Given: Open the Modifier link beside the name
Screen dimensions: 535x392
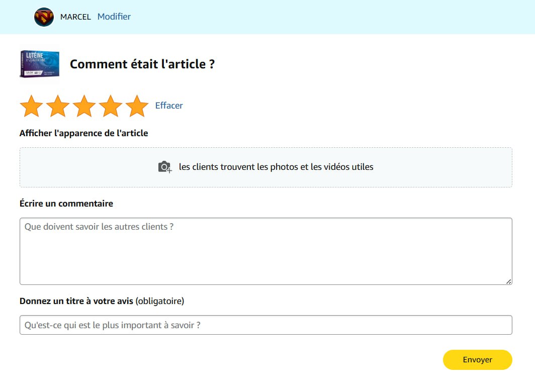Looking at the screenshot, I should (114, 17).
